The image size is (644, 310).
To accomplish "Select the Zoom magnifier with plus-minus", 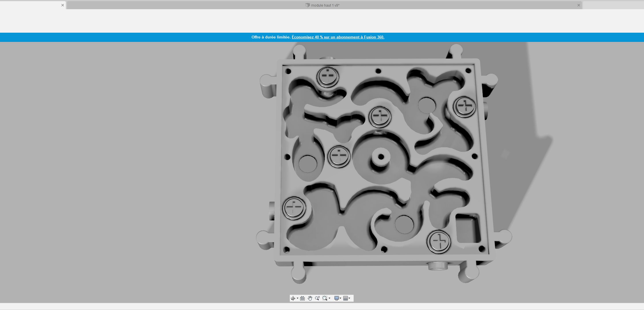I will point(317,298).
